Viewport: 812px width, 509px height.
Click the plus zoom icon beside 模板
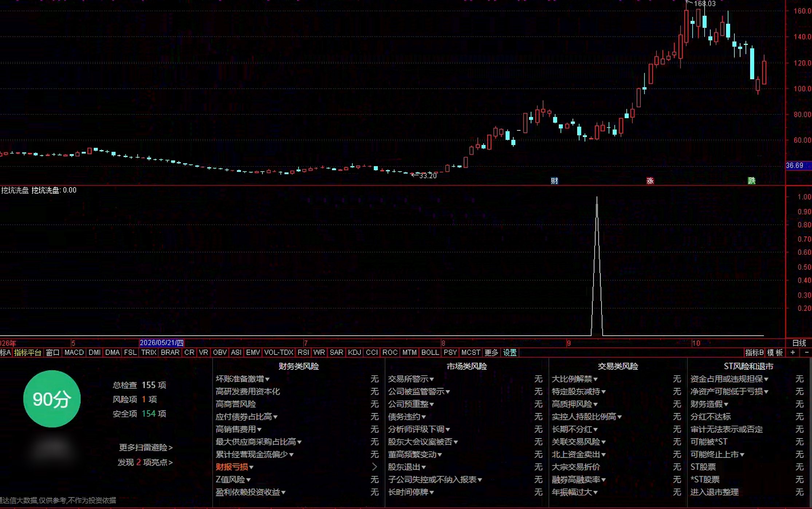coord(793,352)
